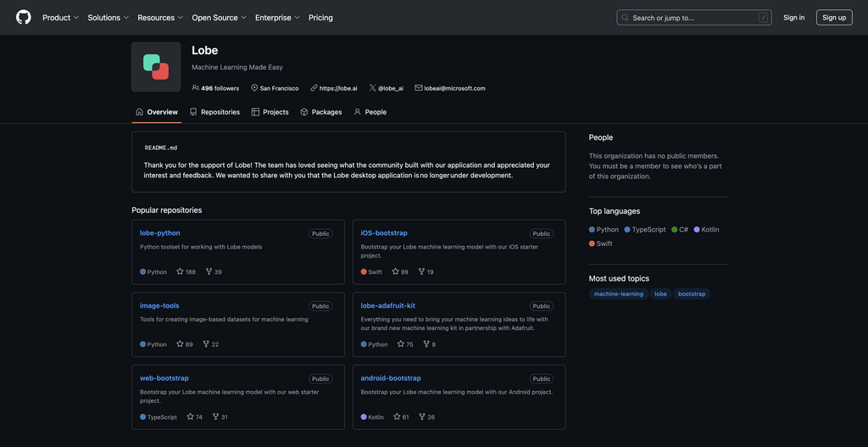Viewport: 868px width, 447px height.
Task: Open the @lobe_ai profile link
Action: tap(390, 88)
